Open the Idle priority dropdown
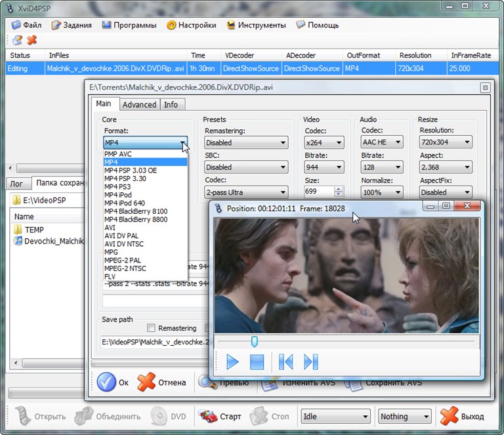This screenshot has height=435, width=504. (x=335, y=417)
